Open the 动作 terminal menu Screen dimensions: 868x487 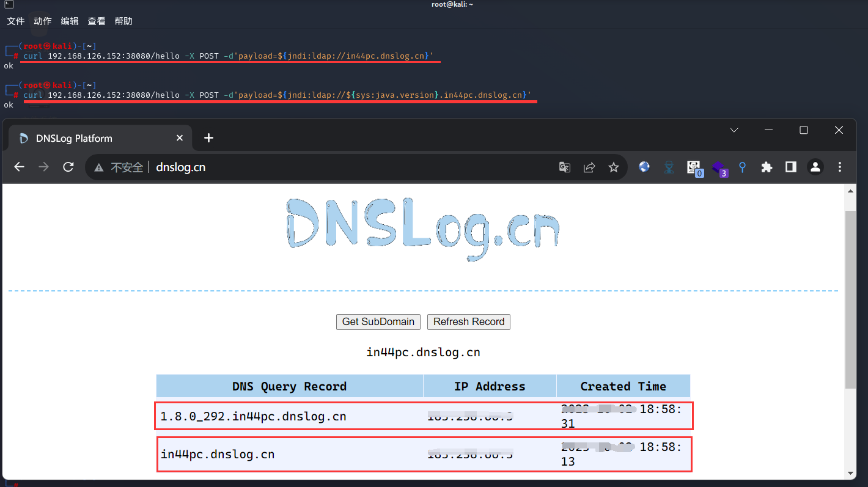43,21
